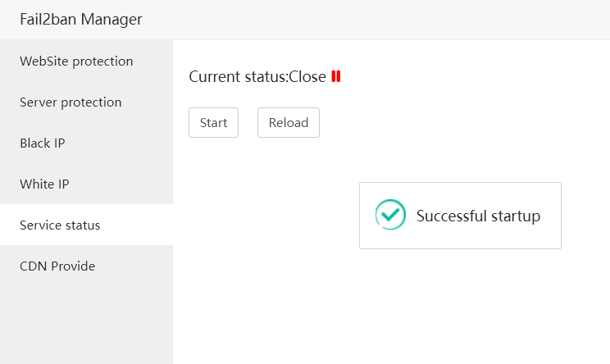This screenshot has width=610, height=364.
Task: Click the "Close" status value text
Action: [307, 77]
